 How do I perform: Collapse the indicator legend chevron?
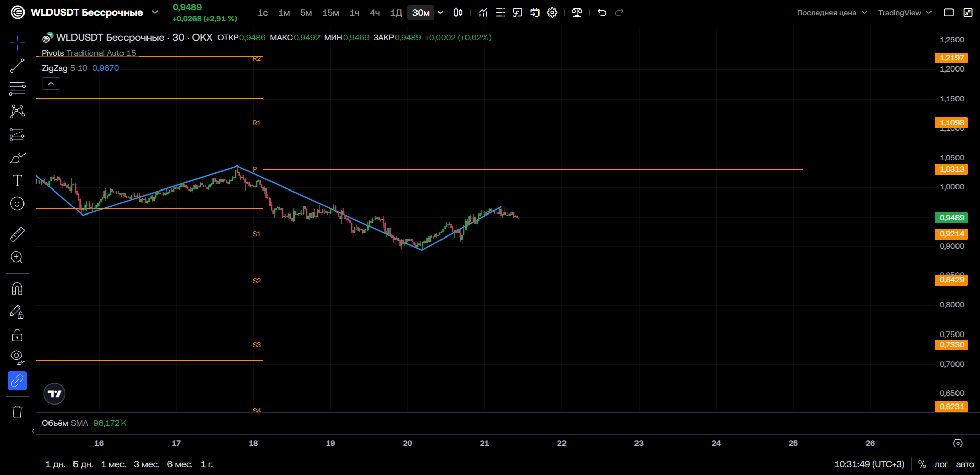51,83
